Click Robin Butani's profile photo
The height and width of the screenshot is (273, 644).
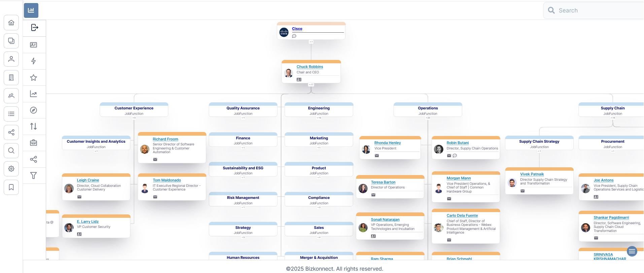[439, 149]
